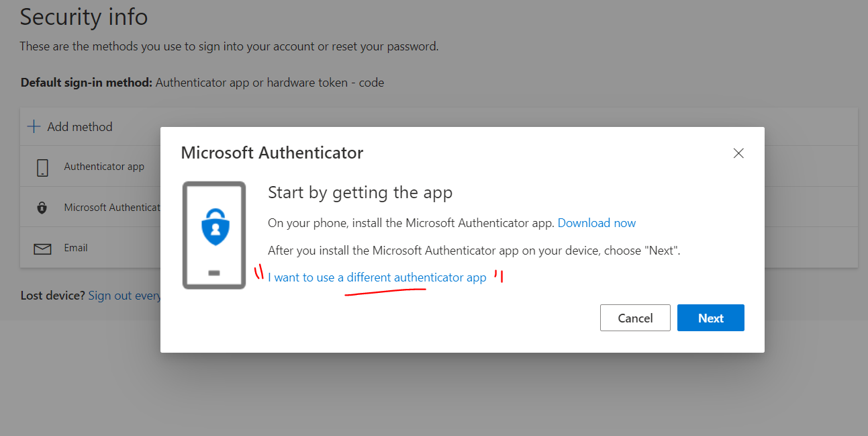Image resolution: width=868 pixels, height=436 pixels.
Task: Click the blue shield lock icon in the phone illustration
Action: [x=215, y=226]
